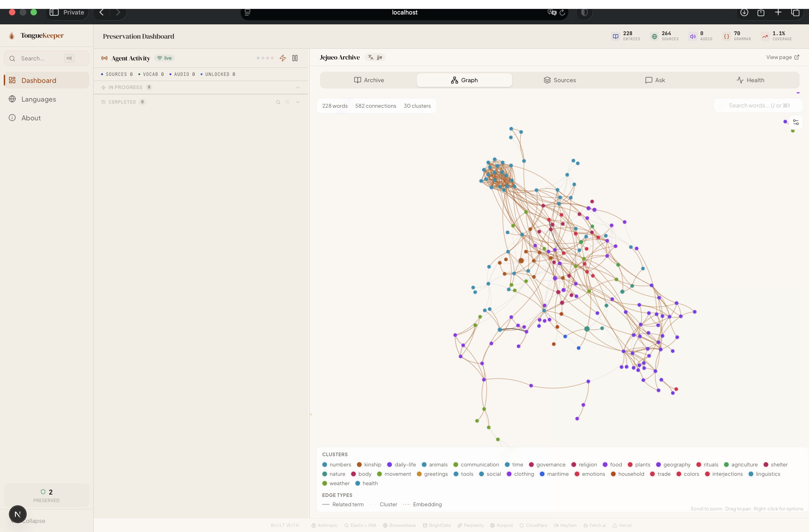Toggle the numbers cluster in legend
The image size is (809, 532).
pyautogui.click(x=337, y=464)
